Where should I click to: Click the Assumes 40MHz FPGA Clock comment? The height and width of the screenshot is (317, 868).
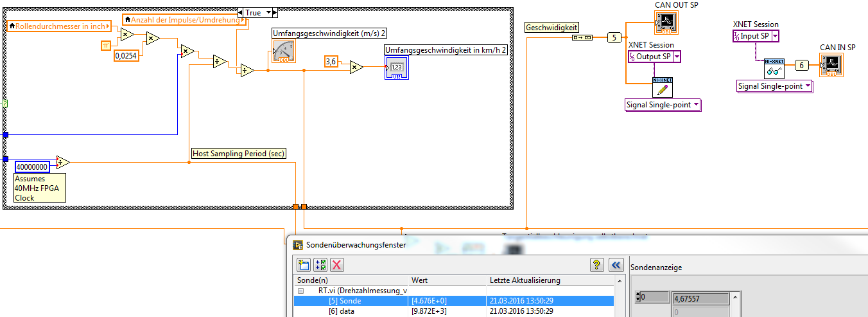(x=40, y=188)
